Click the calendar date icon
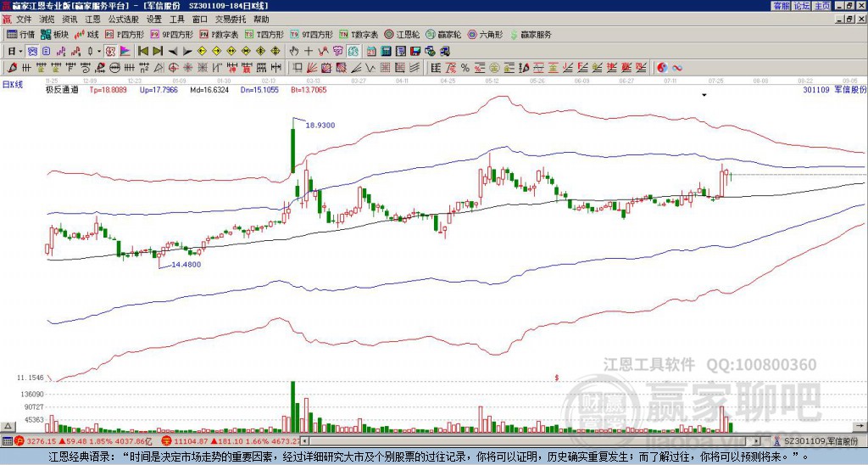 point(371,51)
